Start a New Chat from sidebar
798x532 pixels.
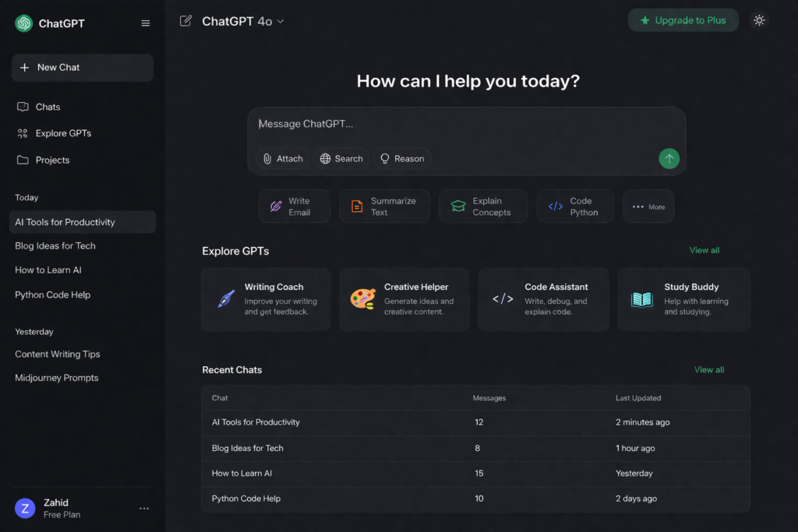click(82, 68)
